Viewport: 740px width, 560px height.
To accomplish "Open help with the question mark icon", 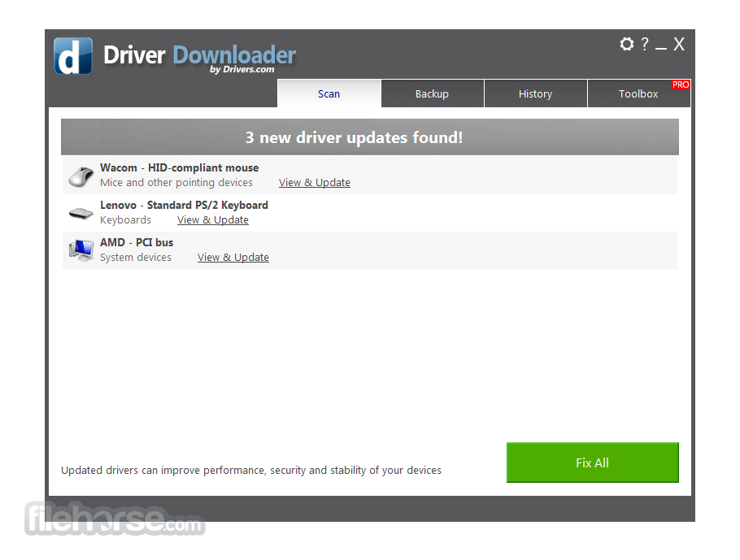I will (645, 44).
